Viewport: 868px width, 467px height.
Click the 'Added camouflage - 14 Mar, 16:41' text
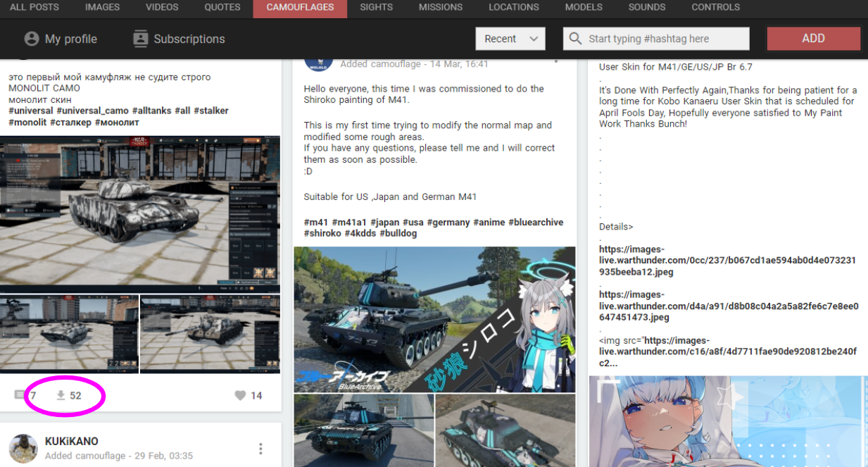tap(414, 63)
